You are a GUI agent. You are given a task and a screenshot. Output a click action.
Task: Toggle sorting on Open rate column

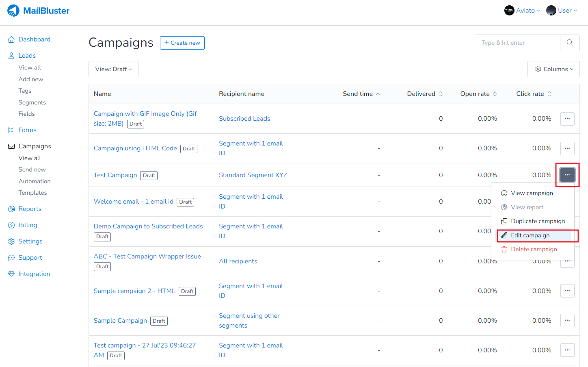(495, 94)
